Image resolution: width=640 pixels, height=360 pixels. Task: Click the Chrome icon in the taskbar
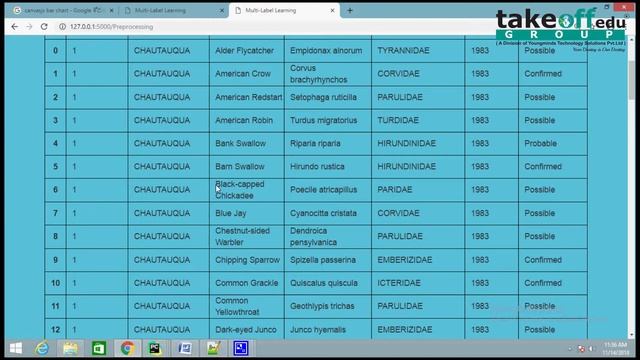(127, 348)
